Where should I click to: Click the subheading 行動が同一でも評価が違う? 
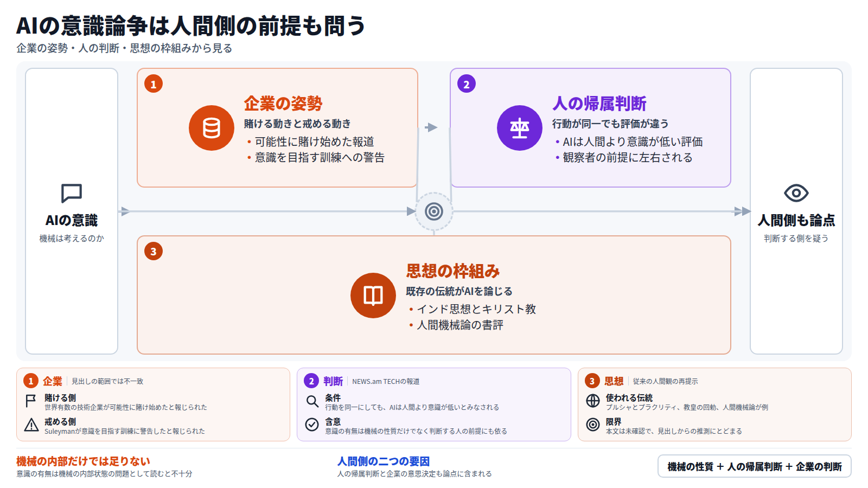click(x=610, y=124)
